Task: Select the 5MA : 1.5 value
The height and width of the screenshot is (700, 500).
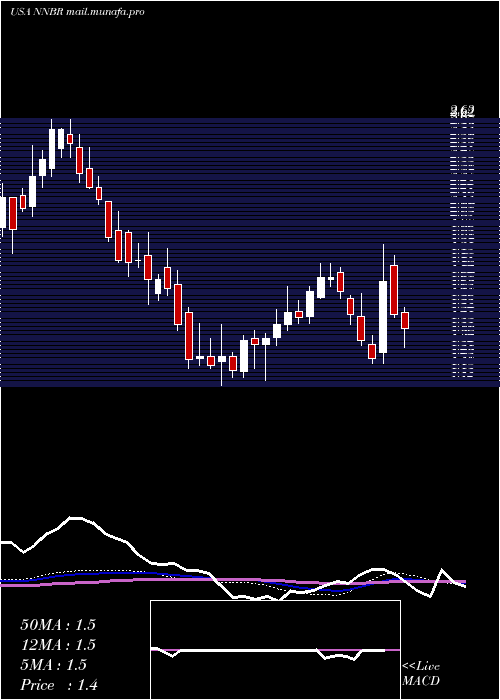Action: coord(54,665)
